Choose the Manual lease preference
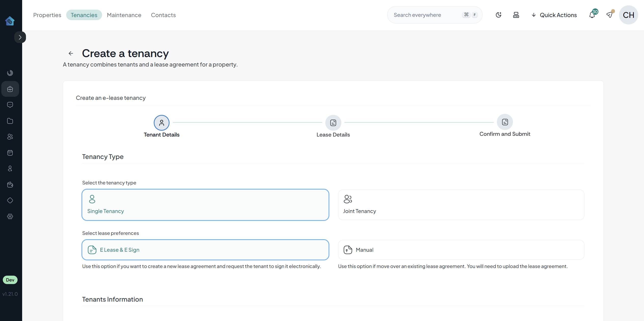 pyautogui.click(x=461, y=250)
